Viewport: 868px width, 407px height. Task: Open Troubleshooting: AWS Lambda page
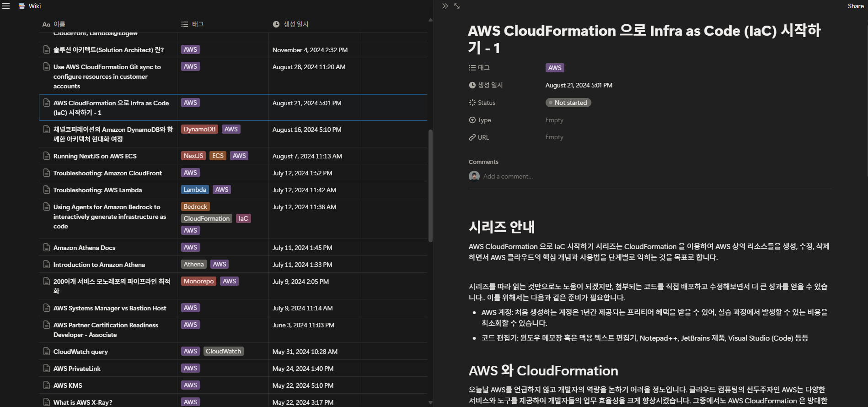97,190
